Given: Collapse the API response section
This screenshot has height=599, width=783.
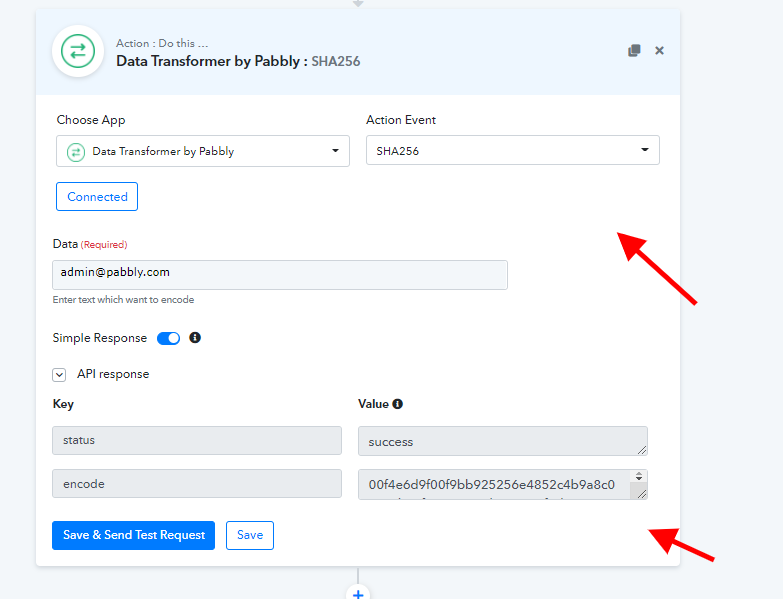Looking at the screenshot, I should click(x=59, y=374).
